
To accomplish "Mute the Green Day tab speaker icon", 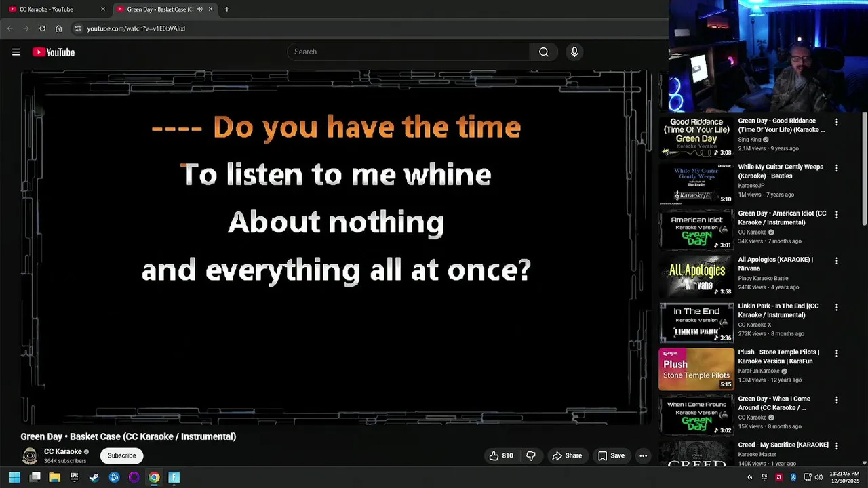I will pyautogui.click(x=199, y=9).
